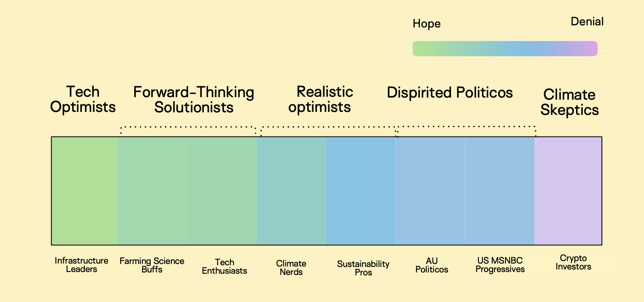Screen dimensions: 644x302
Task: Click the green segment above Infrastructure Leaders
Action: pos(84,190)
